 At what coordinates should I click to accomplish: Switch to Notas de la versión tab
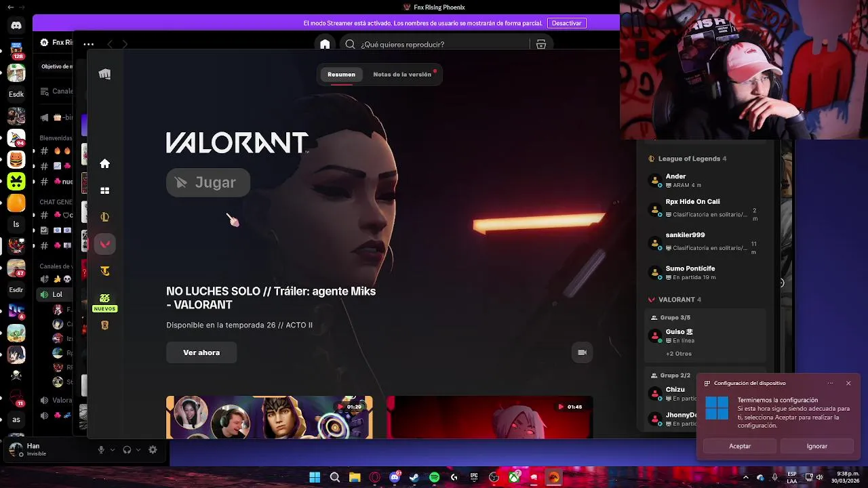click(x=402, y=75)
